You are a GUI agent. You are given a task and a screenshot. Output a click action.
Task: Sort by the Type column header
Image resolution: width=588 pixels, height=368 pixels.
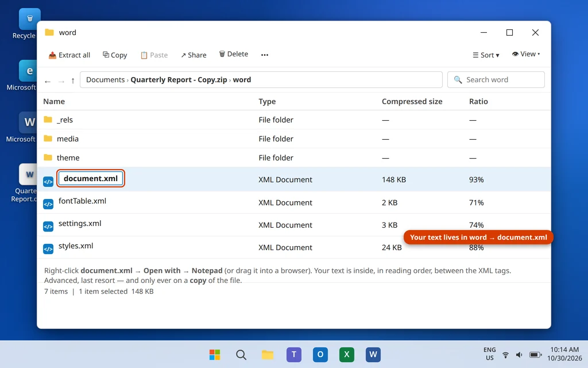tap(267, 101)
